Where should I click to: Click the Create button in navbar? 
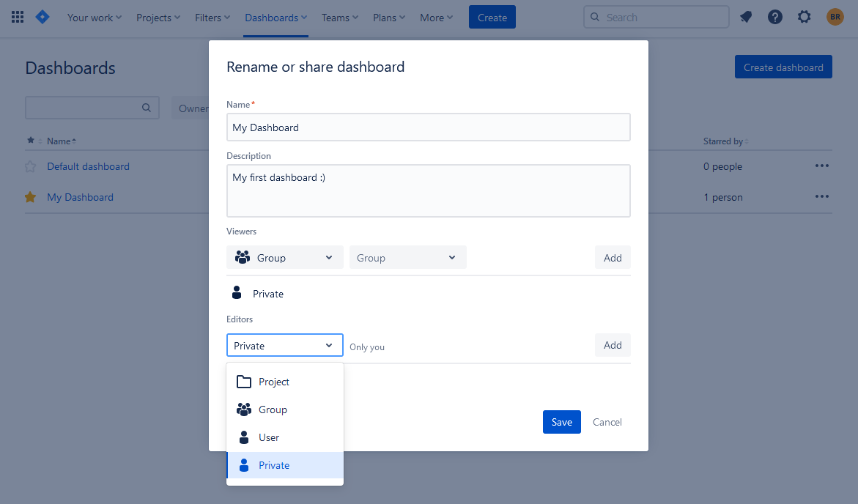pyautogui.click(x=492, y=17)
